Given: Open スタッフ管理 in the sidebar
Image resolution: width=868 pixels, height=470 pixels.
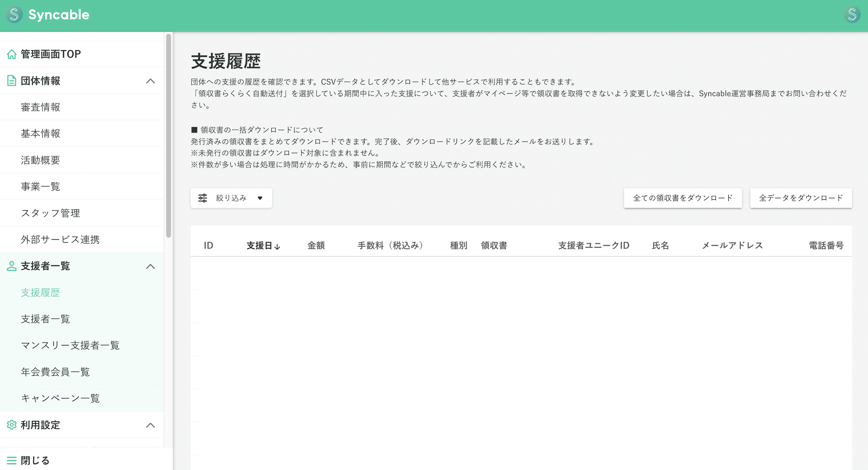Looking at the screenshot, I should (82, 213).
